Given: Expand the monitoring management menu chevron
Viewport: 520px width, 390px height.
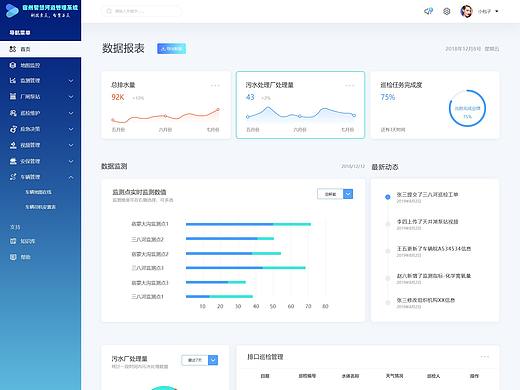Looking at the screenshot, I should point(71,81).
